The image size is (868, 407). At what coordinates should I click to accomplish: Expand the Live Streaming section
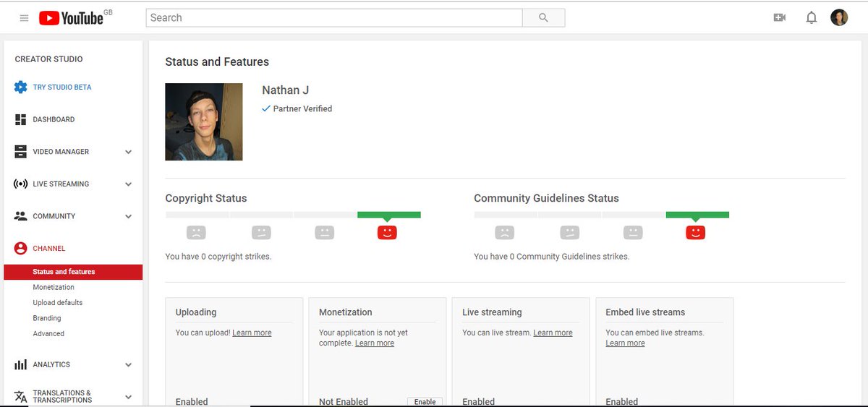click(128, 184)
